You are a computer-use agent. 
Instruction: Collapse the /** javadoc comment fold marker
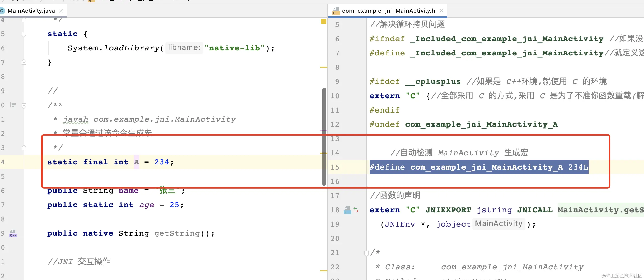coord(24,105)
